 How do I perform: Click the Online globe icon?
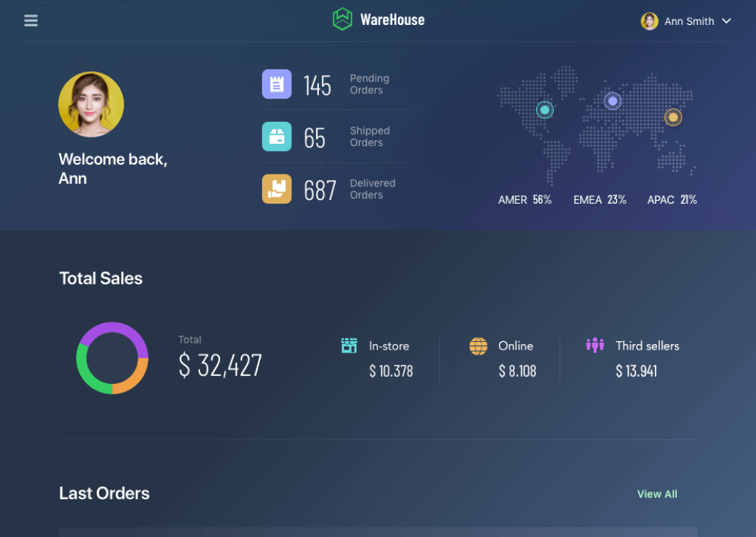coord(478,346)
